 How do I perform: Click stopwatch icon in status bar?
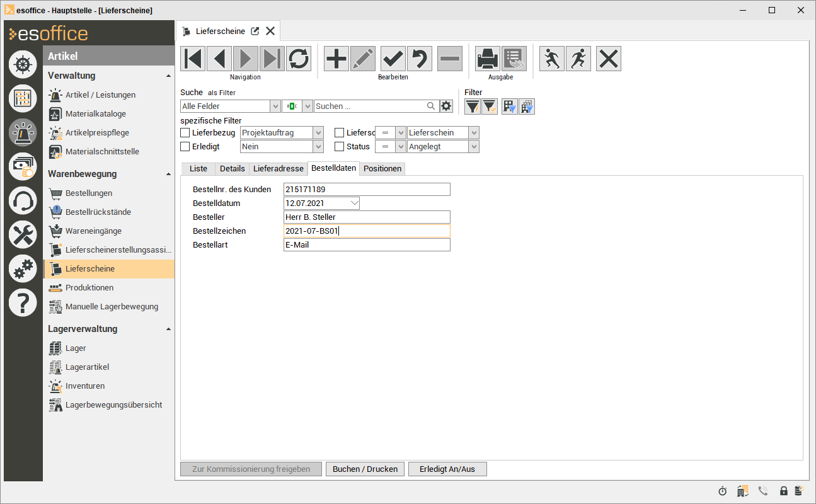[x=723, y=491]
